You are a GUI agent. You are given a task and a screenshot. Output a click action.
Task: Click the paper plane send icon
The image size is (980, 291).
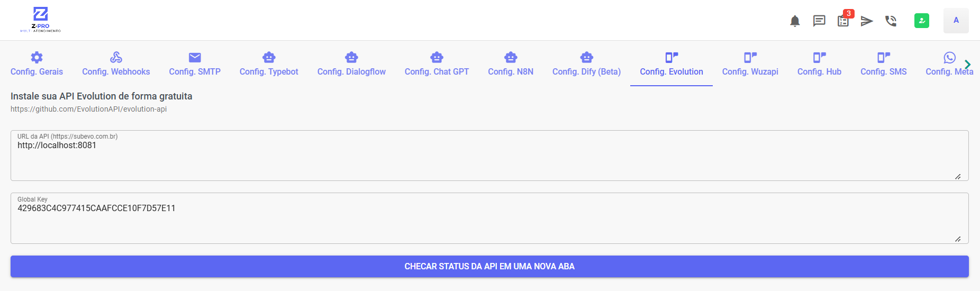click(x=866, y=21)
